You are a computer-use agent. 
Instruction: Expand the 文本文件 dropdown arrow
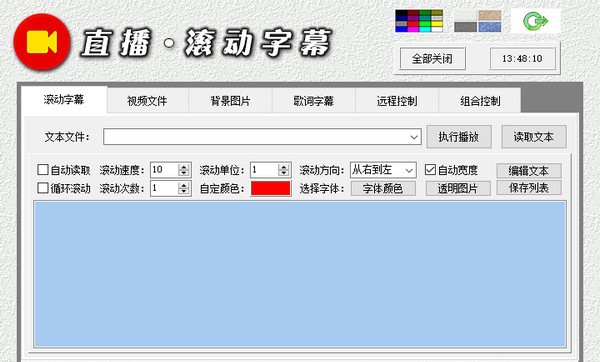[x=414, y=137]
